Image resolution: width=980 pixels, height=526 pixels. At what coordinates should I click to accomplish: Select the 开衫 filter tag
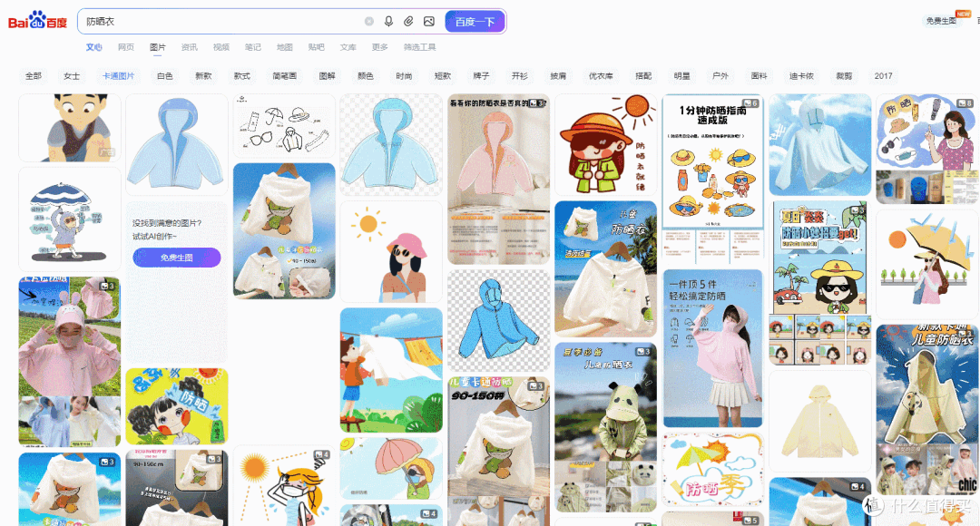tap(519, 75)
